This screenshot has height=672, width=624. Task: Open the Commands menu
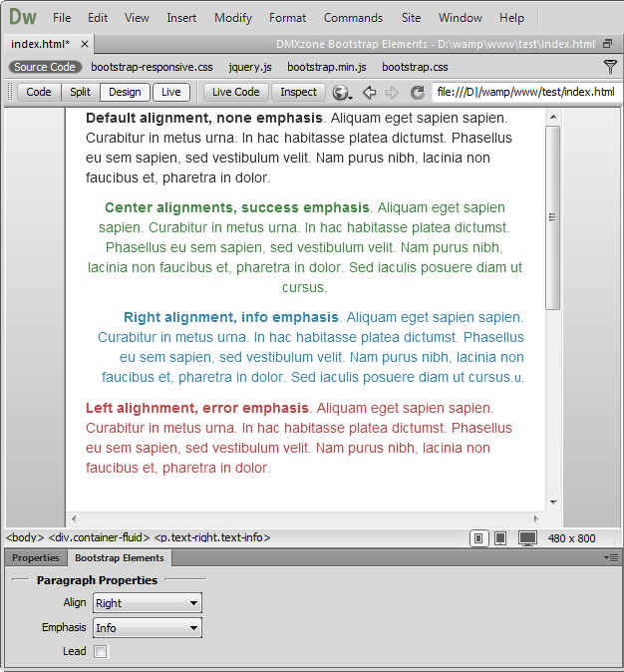pyautogui.click(x=353, y=18)
